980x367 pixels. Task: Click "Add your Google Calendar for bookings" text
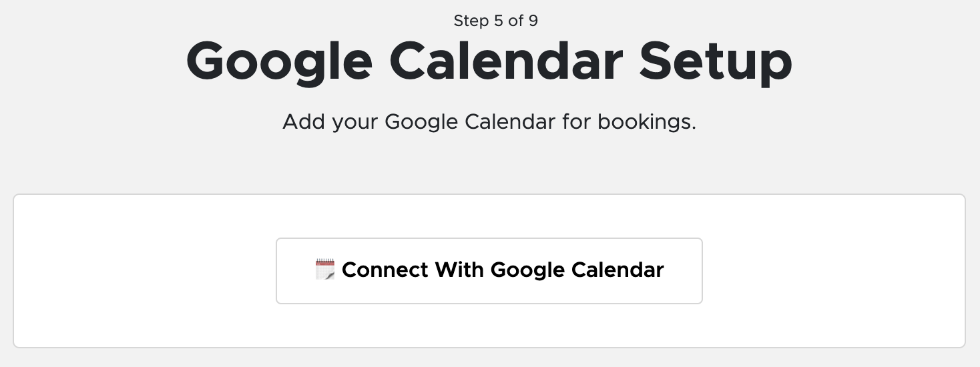click(x=489, y=122)
